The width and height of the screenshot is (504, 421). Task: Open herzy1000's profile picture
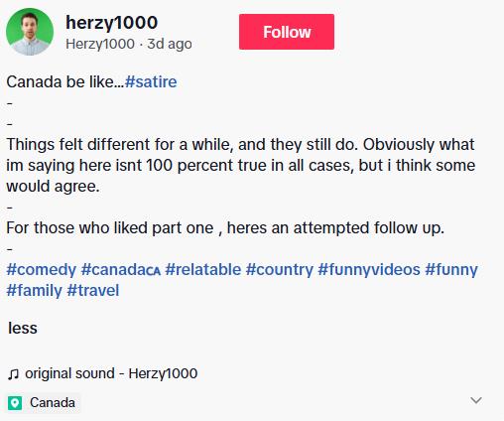click(30, 32)
